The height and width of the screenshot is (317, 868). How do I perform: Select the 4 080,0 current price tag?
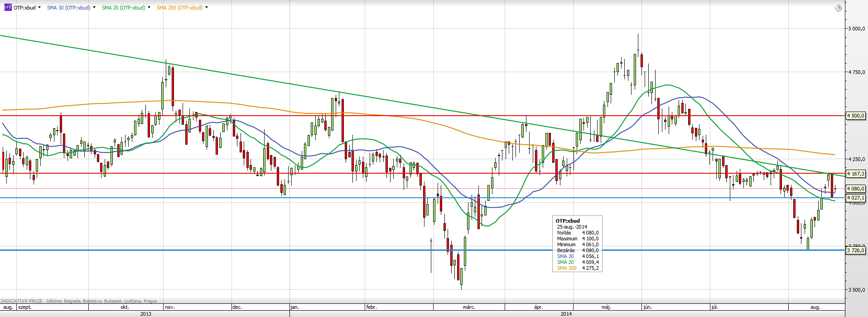click(x=856, y=189)
